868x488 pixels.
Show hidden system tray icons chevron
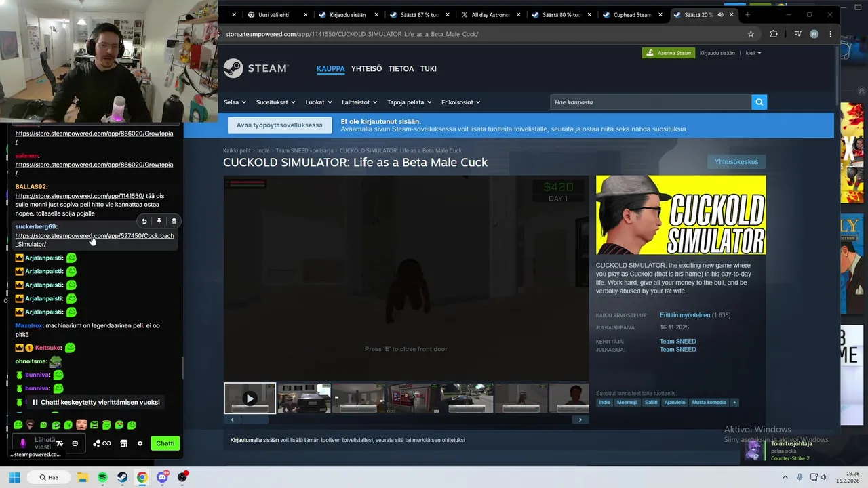tap(785, 477)
